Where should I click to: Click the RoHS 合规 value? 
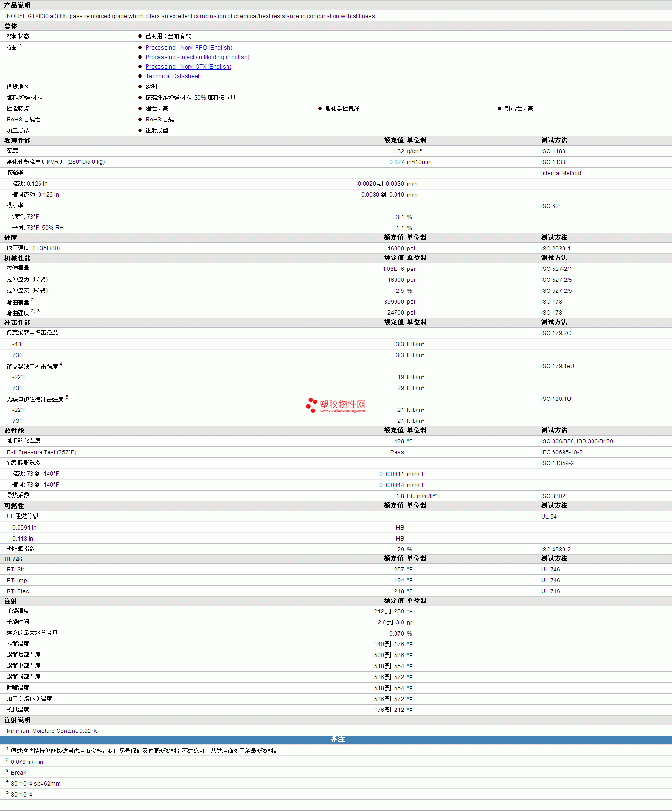[159, 120]
